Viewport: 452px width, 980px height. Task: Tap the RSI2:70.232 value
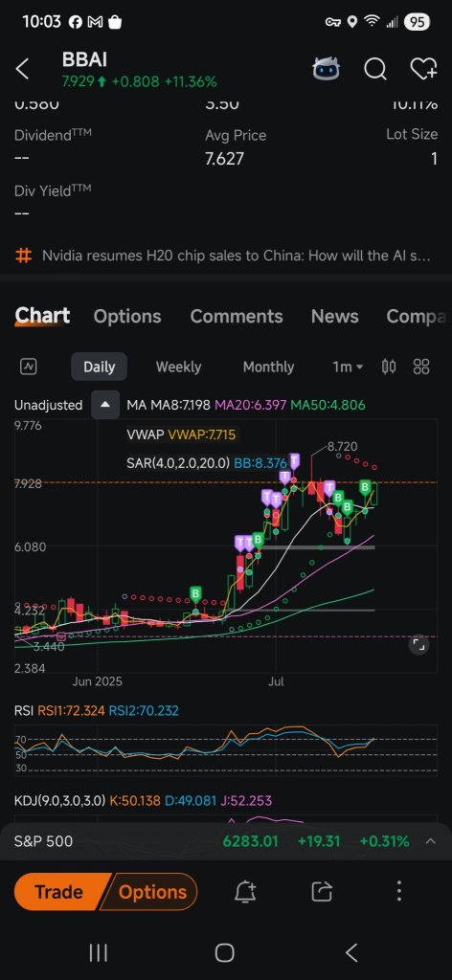pyautogui.click(x=144, y=711)
